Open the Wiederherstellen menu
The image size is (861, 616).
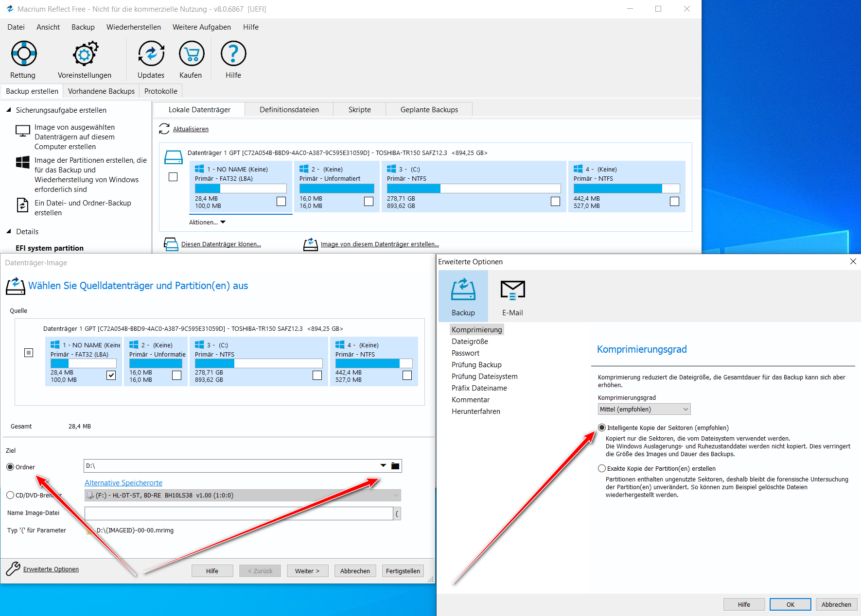click(x=134, y=27)
